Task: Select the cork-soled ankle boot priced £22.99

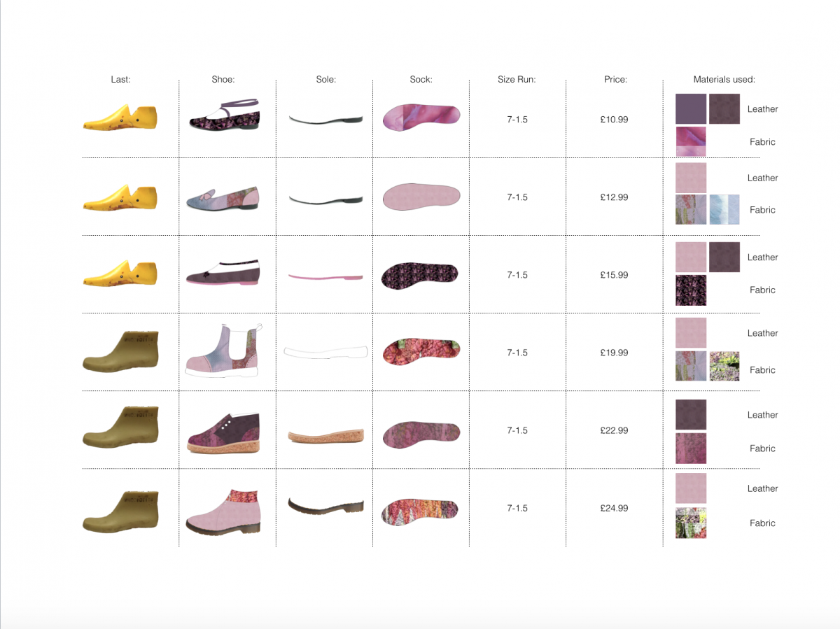Action: [x=223, y=433]
